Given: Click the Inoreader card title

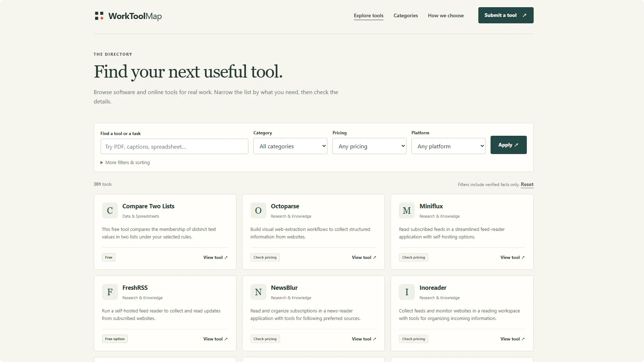Looking at the screenshot, I should tap(433, 288).
